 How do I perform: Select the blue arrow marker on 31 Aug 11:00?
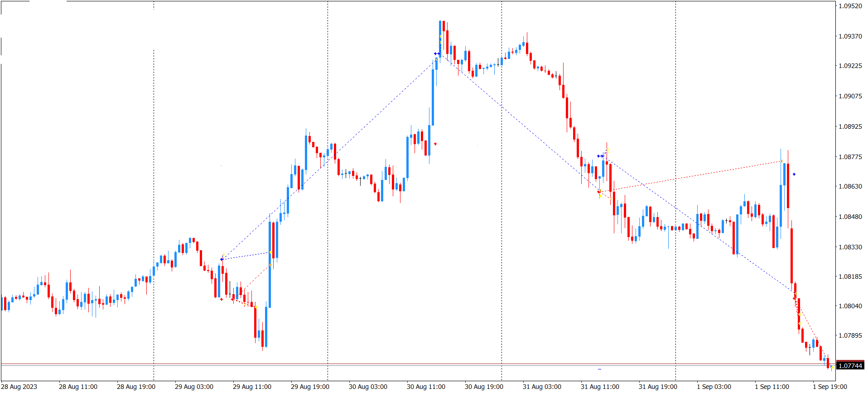pyautogui.click(x=600, y=156)
